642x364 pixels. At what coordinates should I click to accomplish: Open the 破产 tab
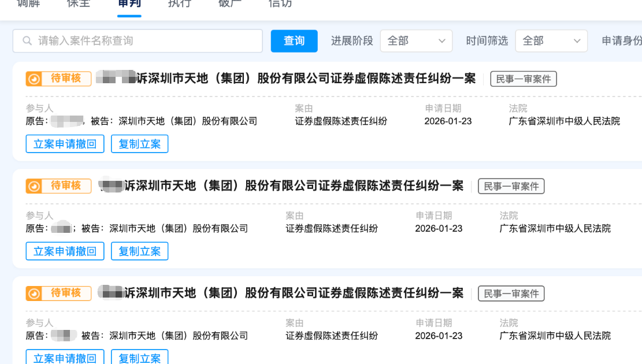click(230, 3)
